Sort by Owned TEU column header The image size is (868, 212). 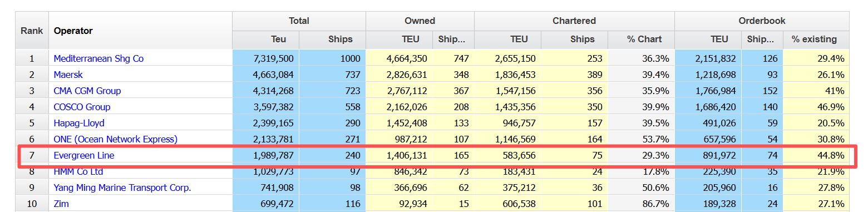[399, 39]
